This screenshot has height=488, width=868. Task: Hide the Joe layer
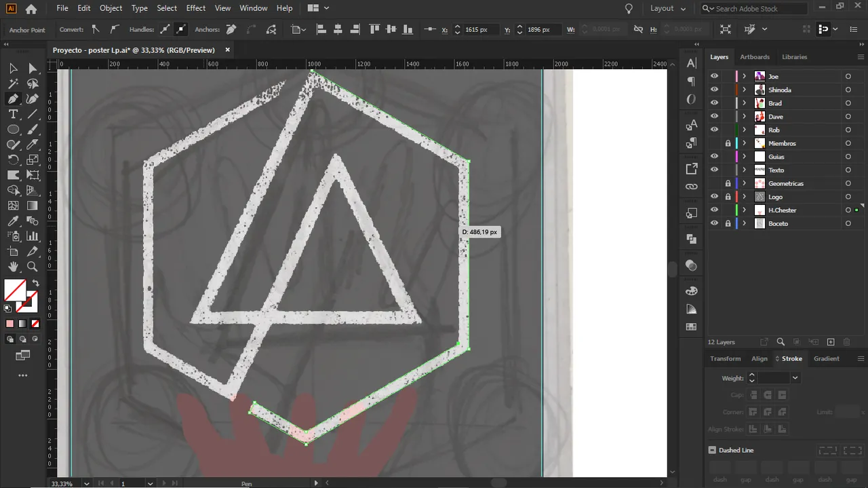tap(714, 77)
